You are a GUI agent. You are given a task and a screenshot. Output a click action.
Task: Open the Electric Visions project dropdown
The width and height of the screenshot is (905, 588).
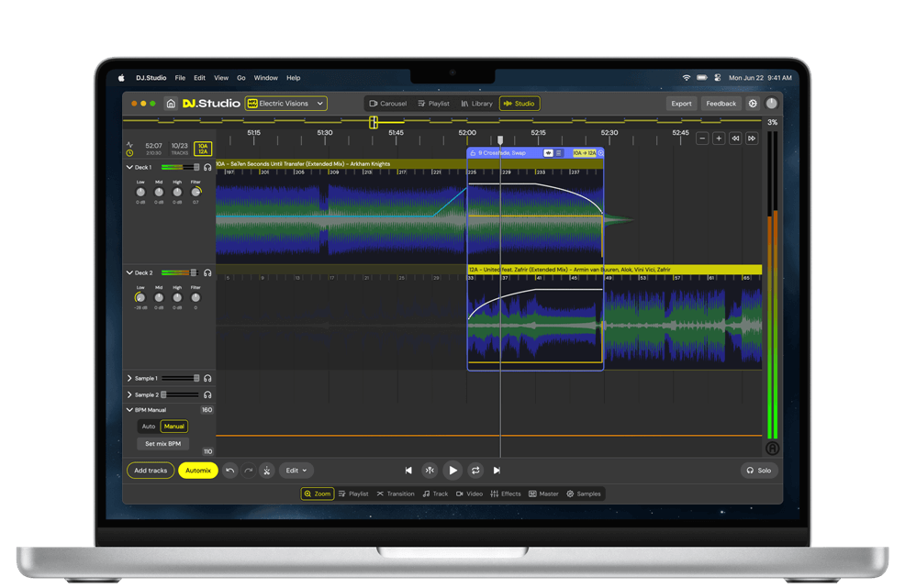(286, 104)
